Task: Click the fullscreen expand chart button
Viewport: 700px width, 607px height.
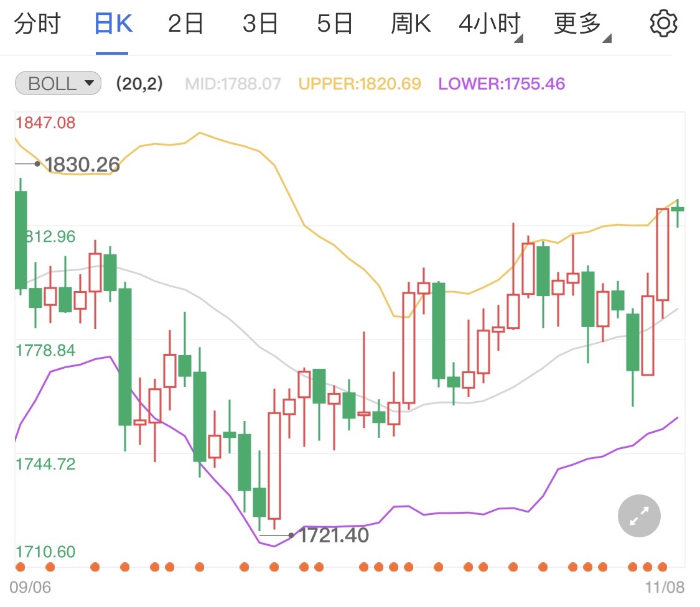Action: pyautogui.click(x=639, y=516)
